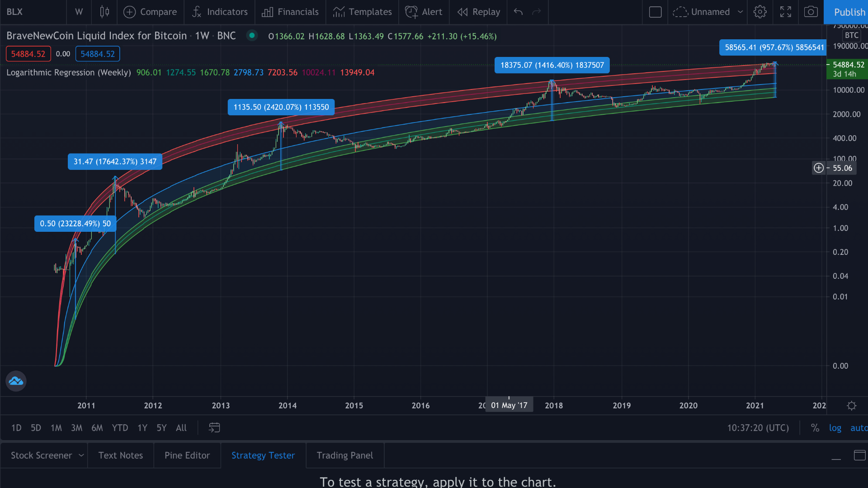Click the Publish button
This screenshot has height=488, width=868.
click(849, 12)
